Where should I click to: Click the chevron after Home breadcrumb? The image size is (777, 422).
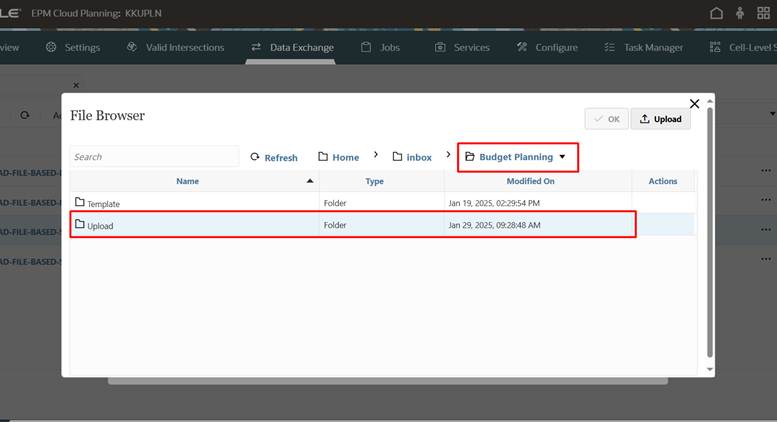(x=376, y=156)
